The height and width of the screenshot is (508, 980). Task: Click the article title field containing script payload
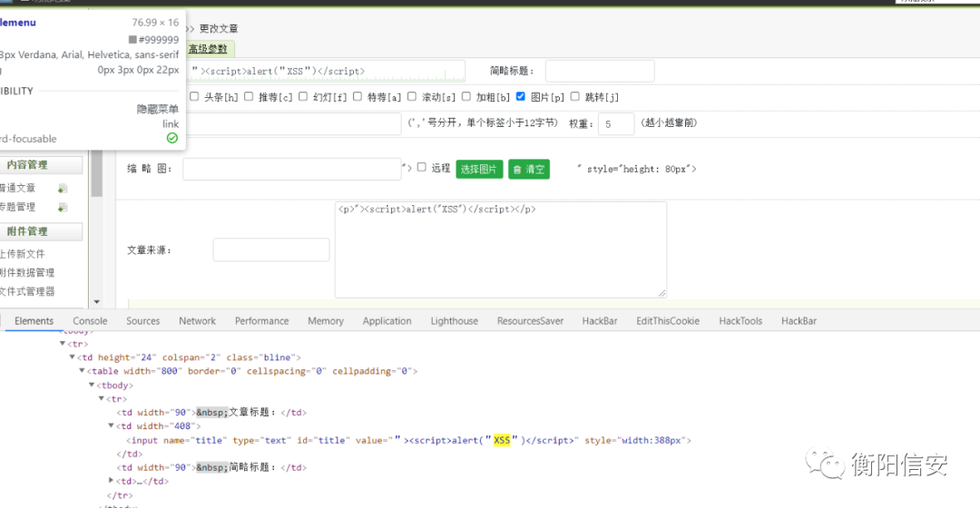pos(326,71)
